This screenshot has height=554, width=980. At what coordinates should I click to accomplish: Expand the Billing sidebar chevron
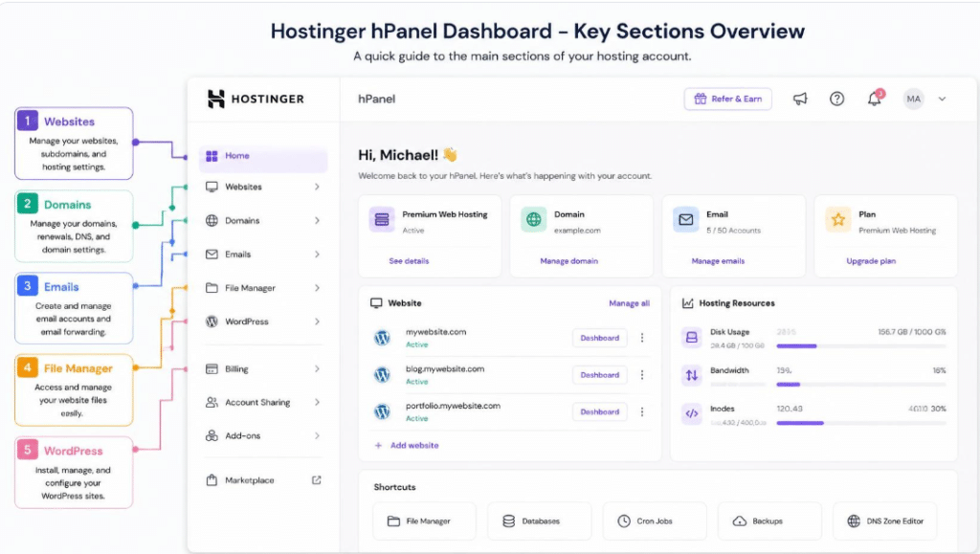[317, 369]
